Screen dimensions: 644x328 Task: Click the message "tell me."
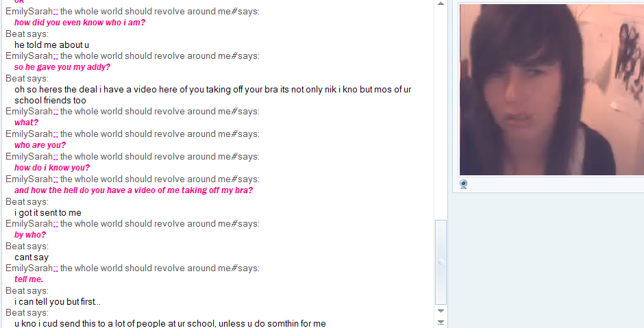tap(29, 279)
